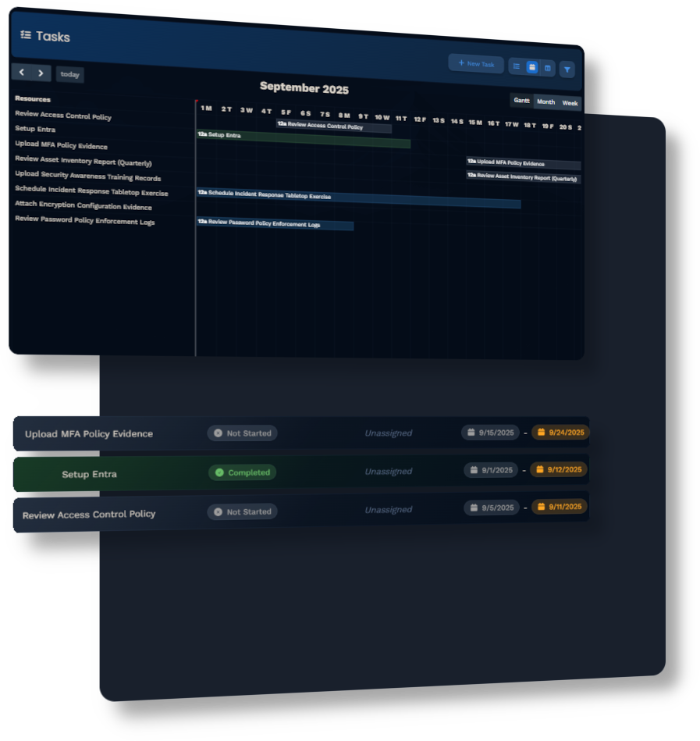
Task: Click the Tasks checklist icon in header
Action: pyautogui.click(x=26, y=35)
